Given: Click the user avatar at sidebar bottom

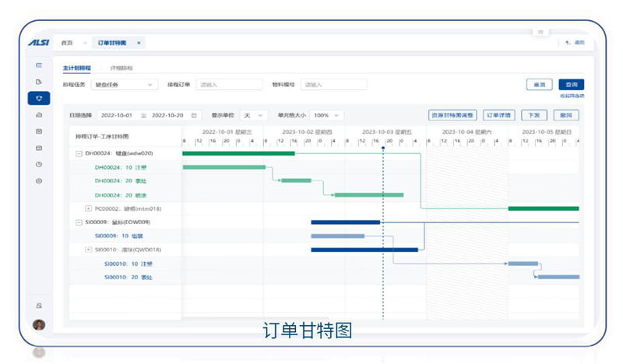Looking at the screenshot, I should pos(39,324).
